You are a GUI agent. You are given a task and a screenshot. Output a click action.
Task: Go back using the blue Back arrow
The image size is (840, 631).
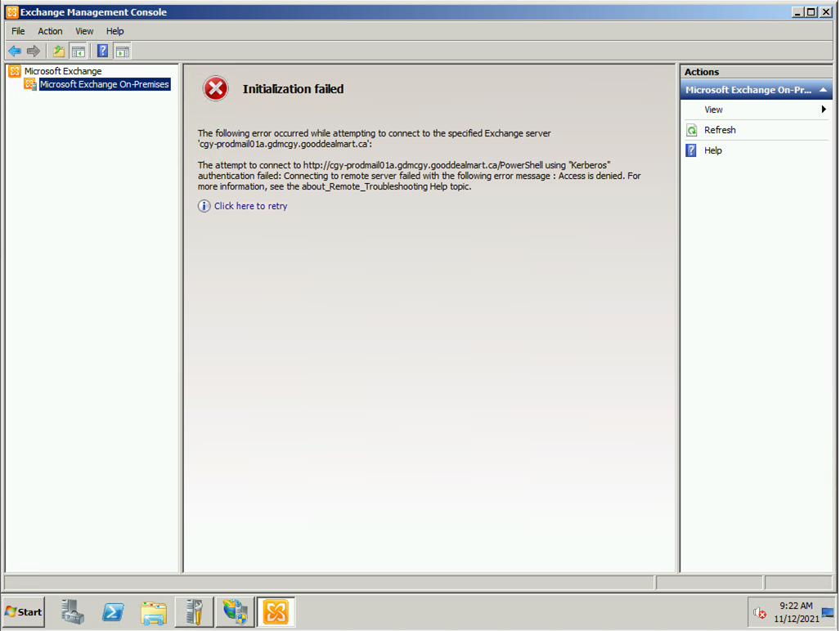[x=15, y=51]
